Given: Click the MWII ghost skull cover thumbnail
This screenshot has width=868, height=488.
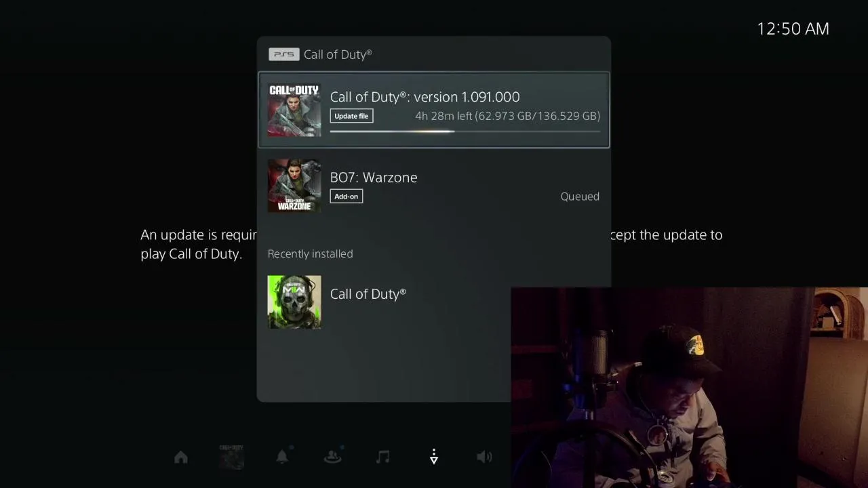Looking at the screenshot, I should click(x=294, y=302).
